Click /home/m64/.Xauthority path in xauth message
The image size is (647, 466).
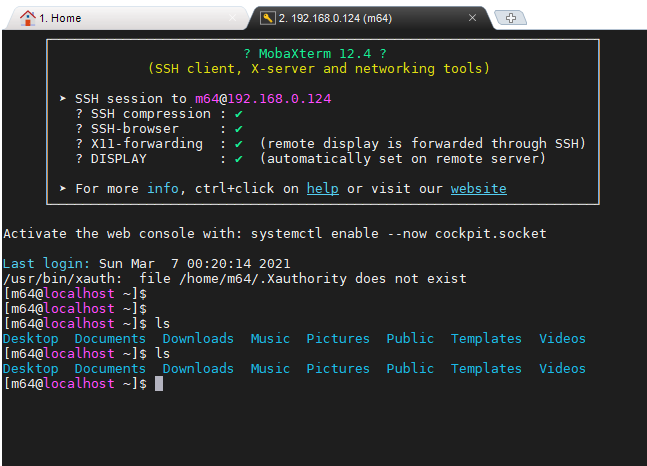[263, 279]
